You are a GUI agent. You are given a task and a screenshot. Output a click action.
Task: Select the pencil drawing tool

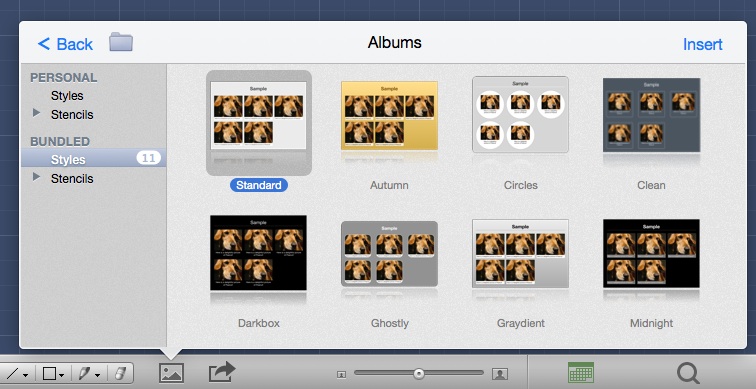84,374
